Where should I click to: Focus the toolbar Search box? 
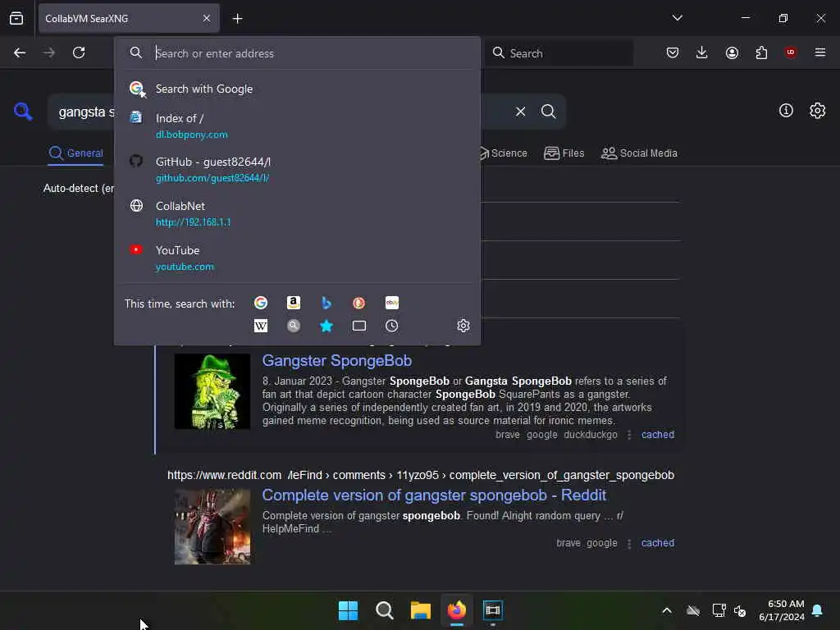tap(559, 53)
